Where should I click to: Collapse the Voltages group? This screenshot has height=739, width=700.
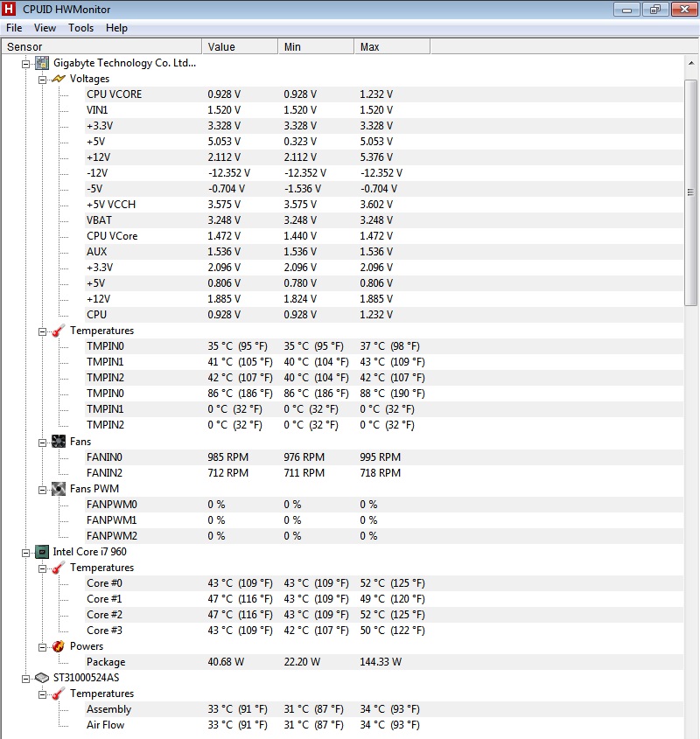(43, 80)
